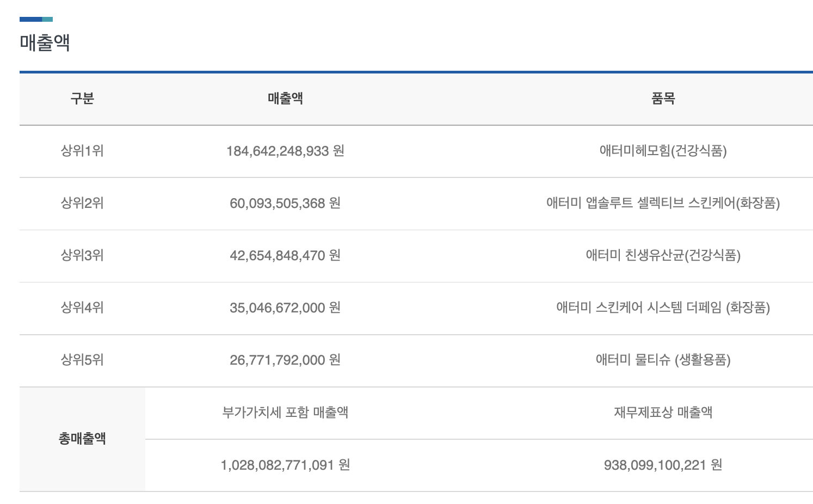813x504 pixels.
Task: Click 애터미 앱솔루트 셀렉티브 스킨케어(화장품)
Action: coord(663,203)
